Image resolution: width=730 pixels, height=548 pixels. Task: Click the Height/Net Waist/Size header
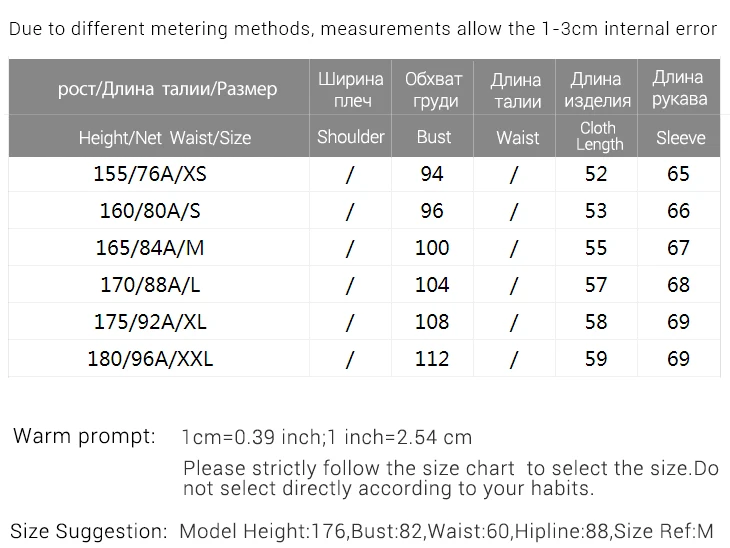click(x=164, y=137)
